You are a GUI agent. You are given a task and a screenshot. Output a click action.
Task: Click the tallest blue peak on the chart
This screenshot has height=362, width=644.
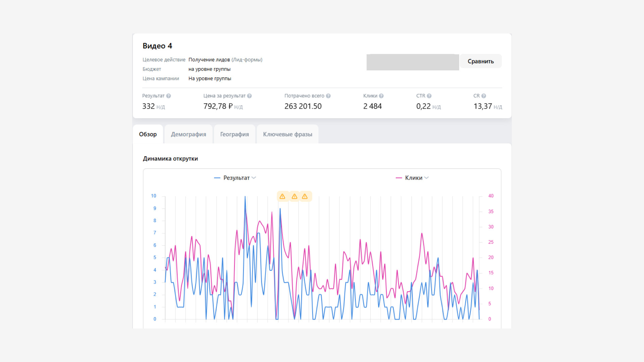(245, 197)
